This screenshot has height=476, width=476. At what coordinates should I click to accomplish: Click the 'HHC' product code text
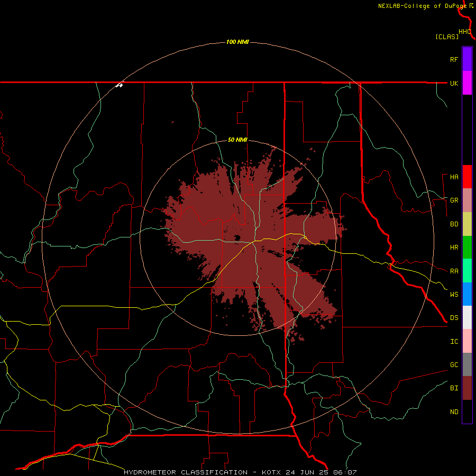tap(465, 32)
